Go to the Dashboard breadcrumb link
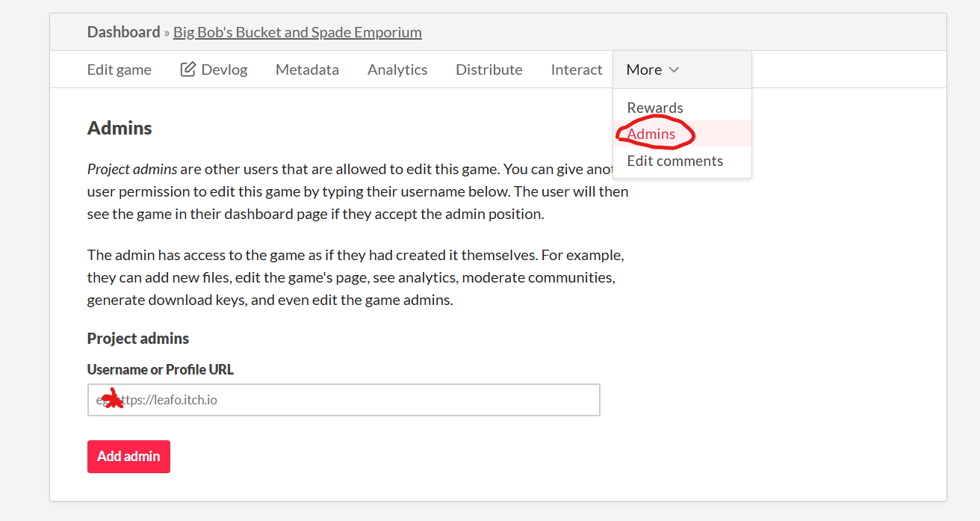 pyautogui.click(x=123, y=32)
